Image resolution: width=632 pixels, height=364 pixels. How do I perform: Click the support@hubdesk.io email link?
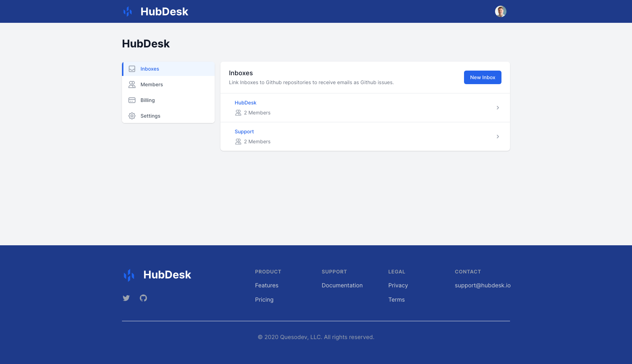483,285
